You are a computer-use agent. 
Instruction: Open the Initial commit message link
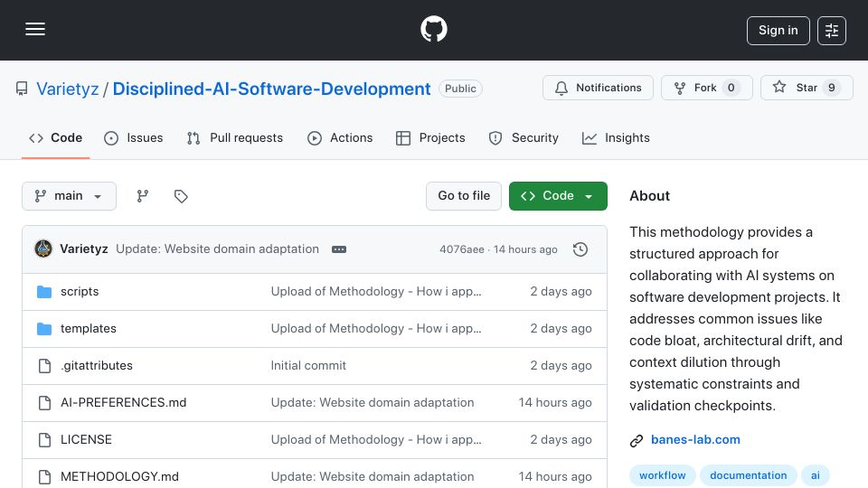308,366
